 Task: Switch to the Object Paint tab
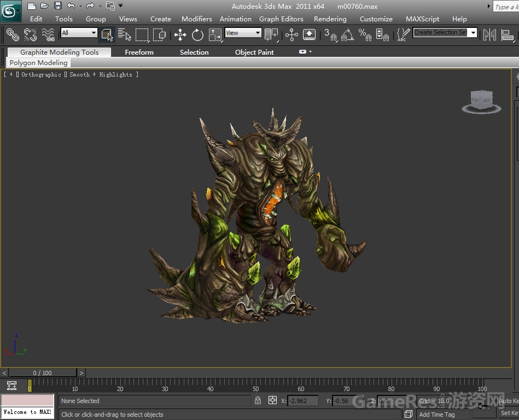pos(254,52)
